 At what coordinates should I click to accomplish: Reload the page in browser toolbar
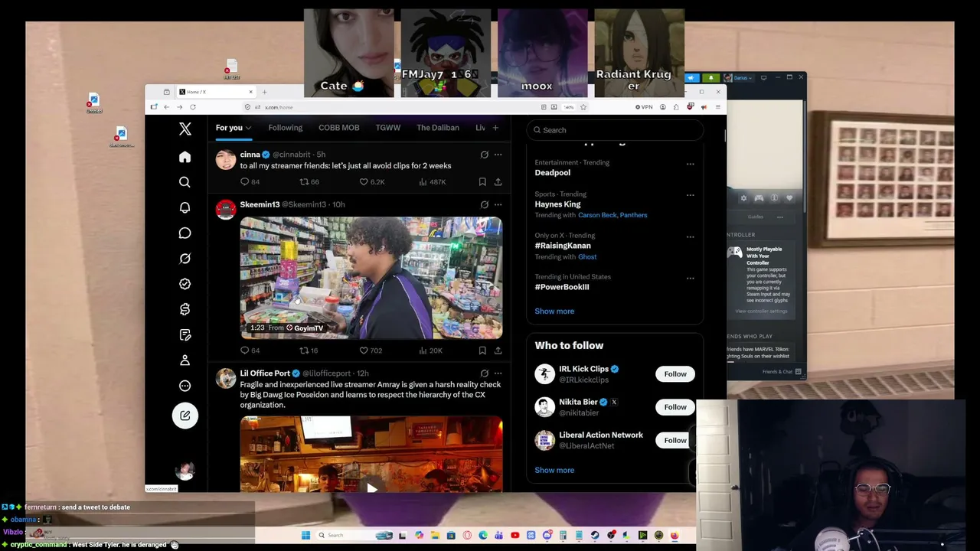coord(193,107)
